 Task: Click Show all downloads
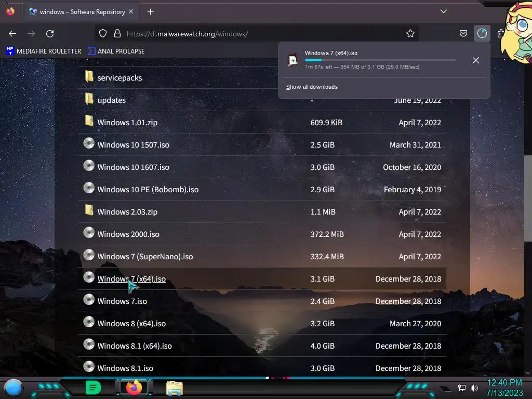[x=312, y=87]
